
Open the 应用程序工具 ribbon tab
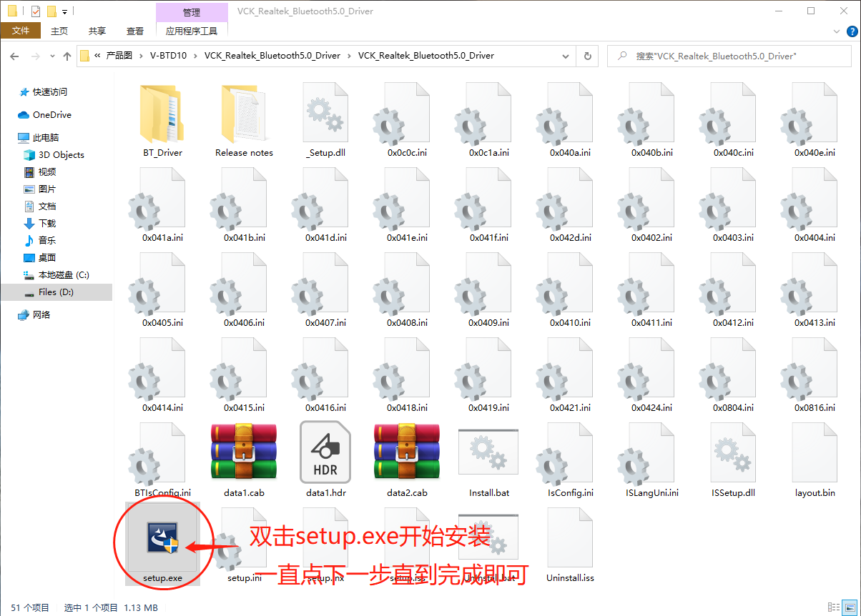click(x=192, y=31)
